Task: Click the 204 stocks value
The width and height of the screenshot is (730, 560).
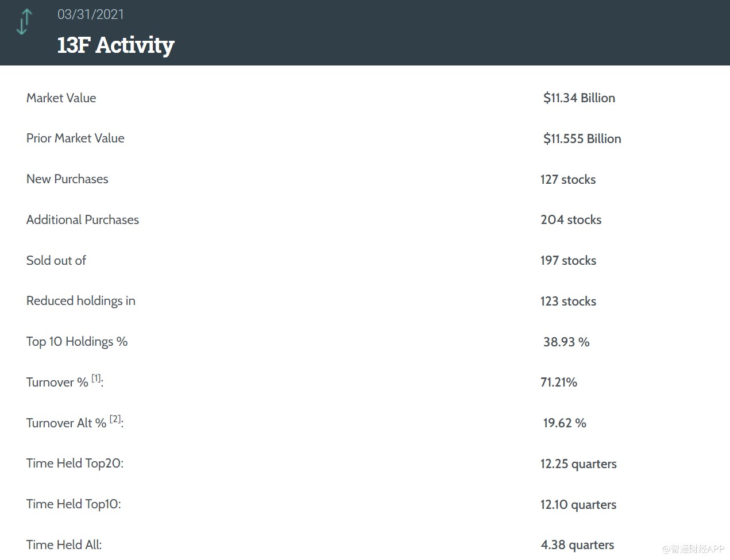Action: pos(570,220)
